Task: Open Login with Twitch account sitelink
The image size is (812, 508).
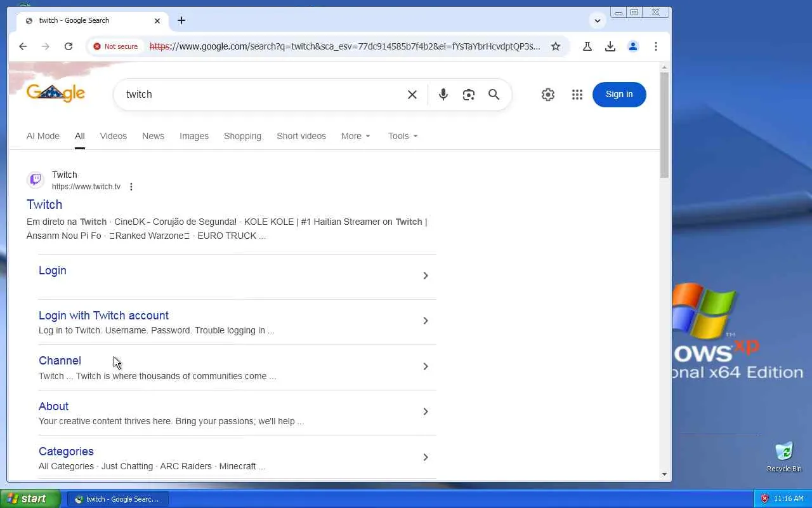Action: (103, 316)
